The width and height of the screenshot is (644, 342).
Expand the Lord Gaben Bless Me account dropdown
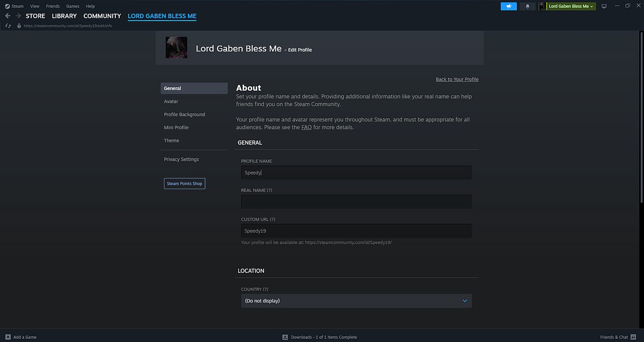pos(571,6)
